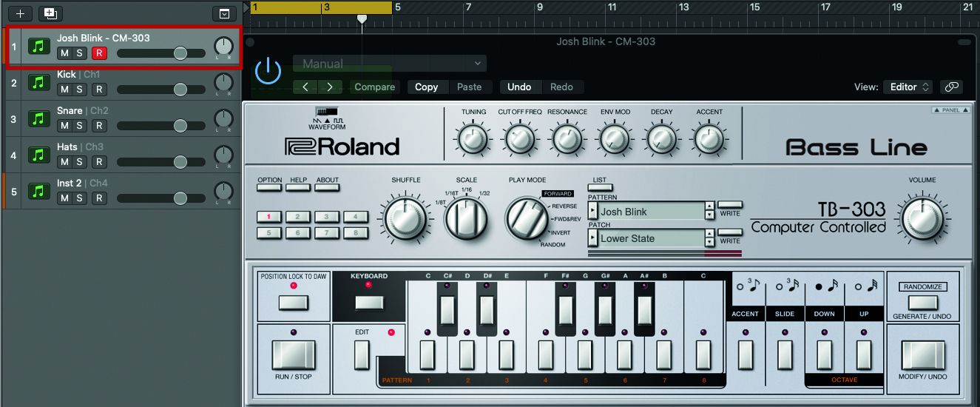
Task: Click the Hats track pan knob
Action: pyautogui.click(x=223, y=155)
